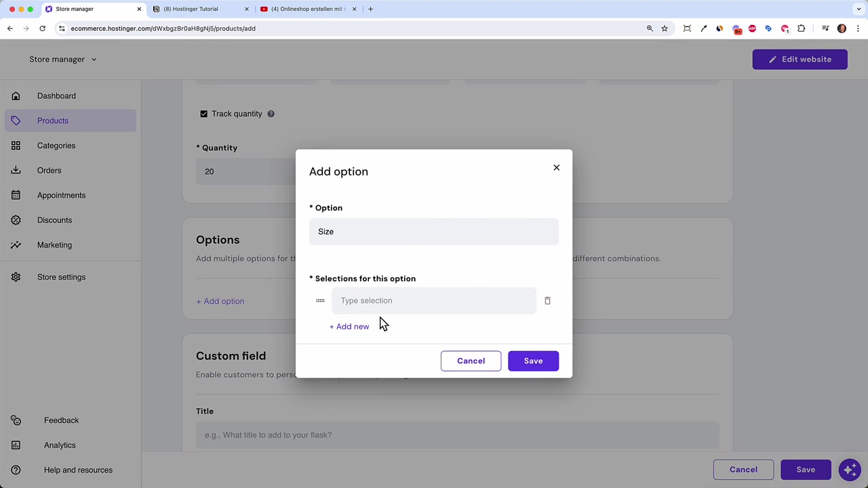Open Analytics in sidebar

coord(60,445)
